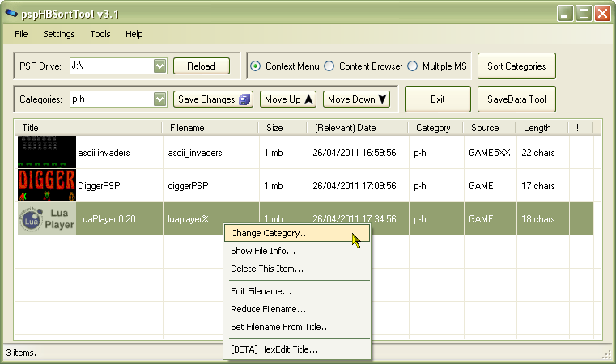Minimize the pspHBSortTool window

pos(565,14)
